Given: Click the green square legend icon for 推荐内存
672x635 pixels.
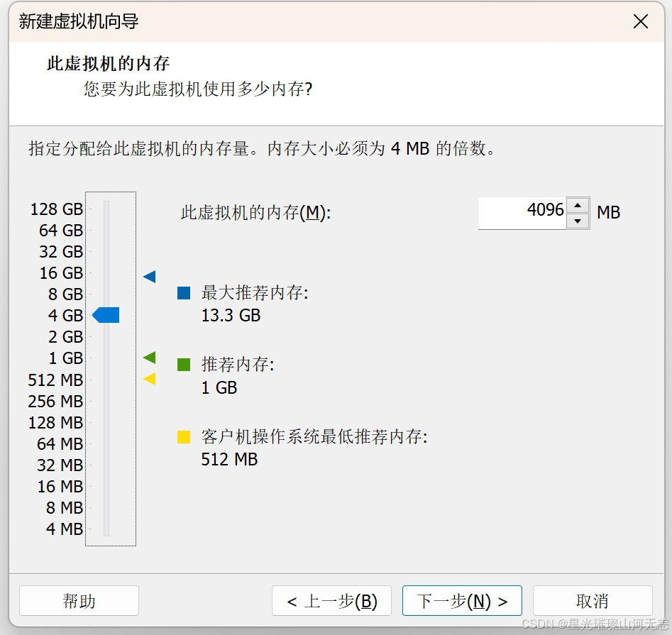Looking at the screenshot, I should 184,365.
